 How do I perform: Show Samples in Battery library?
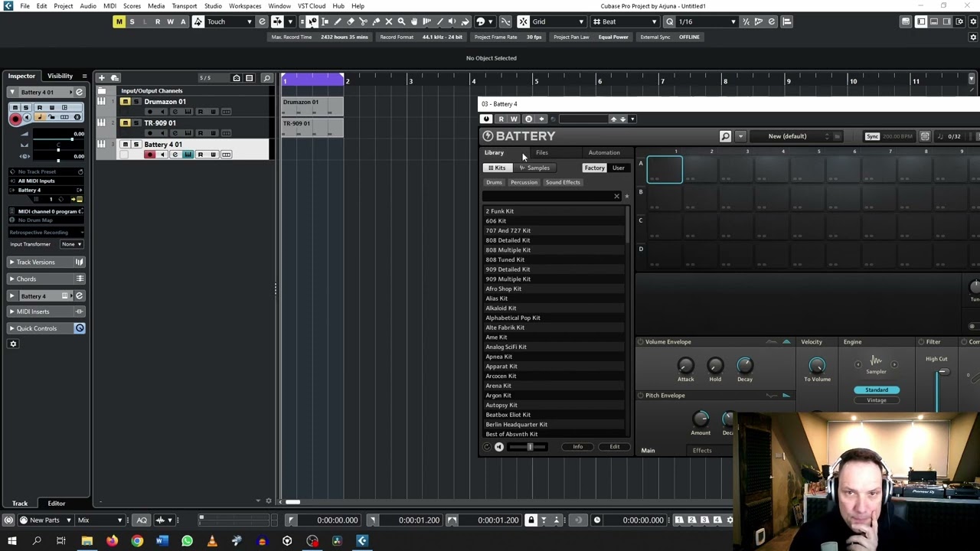pos(534,168)
